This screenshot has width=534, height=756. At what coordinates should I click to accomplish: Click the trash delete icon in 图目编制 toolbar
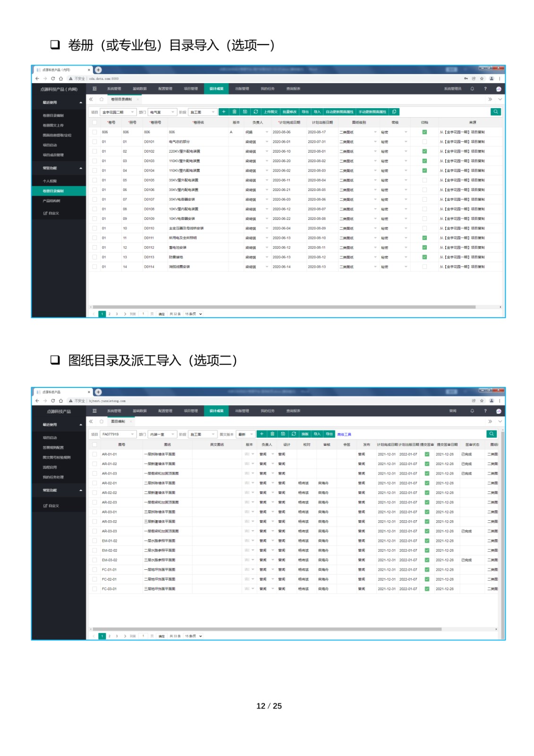pos(272,434)
